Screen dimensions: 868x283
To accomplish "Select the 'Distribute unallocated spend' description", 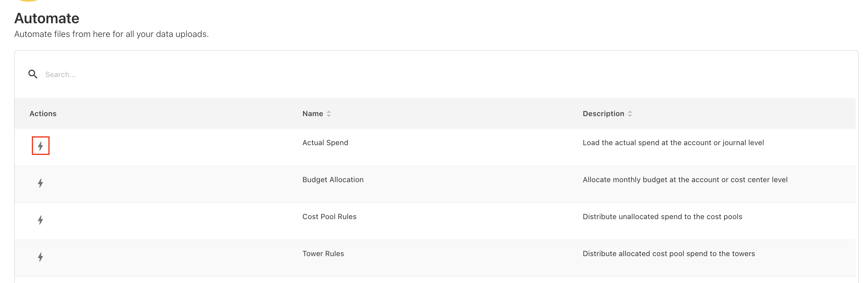I will pyautogui.click(x=662, y=217).
